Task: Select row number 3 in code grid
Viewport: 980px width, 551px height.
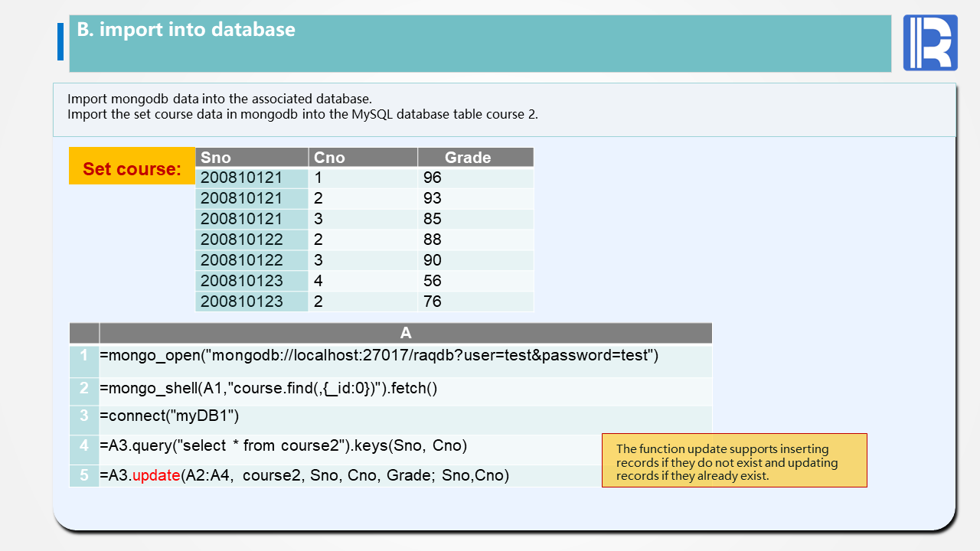Action: tap(84, 416)
